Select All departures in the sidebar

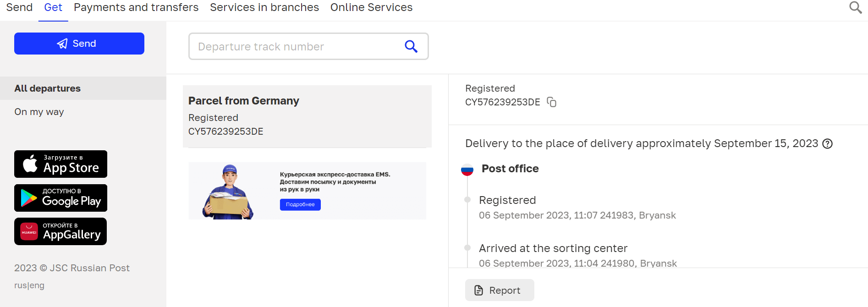coord(48,88)
